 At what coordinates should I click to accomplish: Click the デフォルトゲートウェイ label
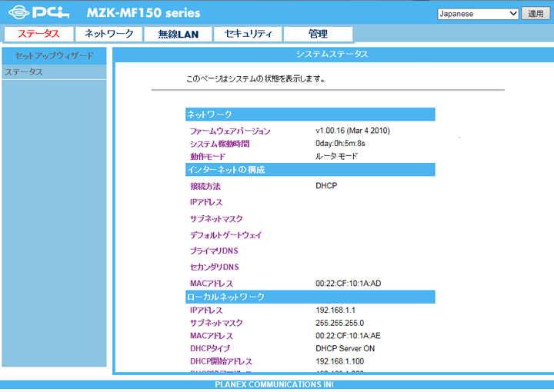coord(225,235)
